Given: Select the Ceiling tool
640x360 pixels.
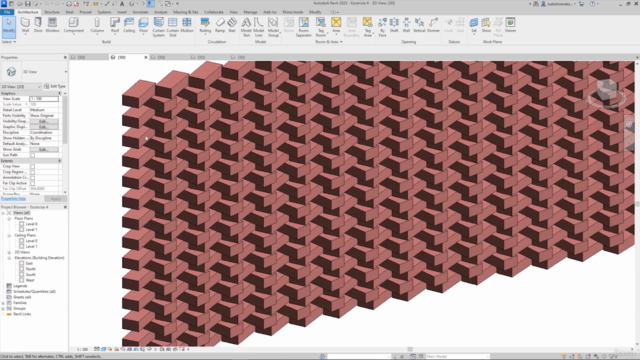Looking at the screenshot, I should point(129,25).
